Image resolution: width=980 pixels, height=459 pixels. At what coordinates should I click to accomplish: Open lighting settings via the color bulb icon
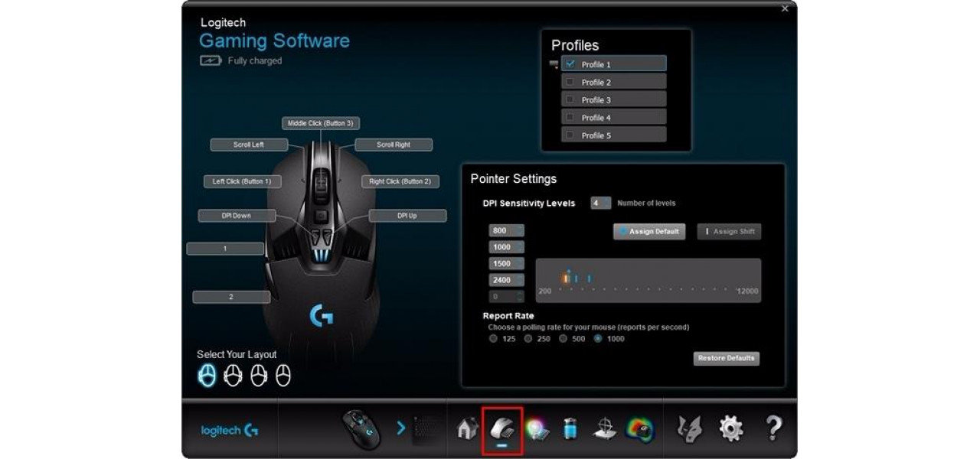(538, 429)
